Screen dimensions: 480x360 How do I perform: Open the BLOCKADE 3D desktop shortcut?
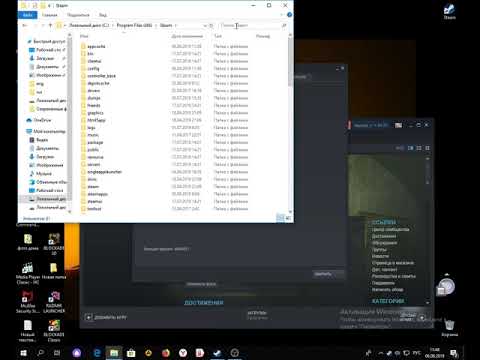point(54,244)
